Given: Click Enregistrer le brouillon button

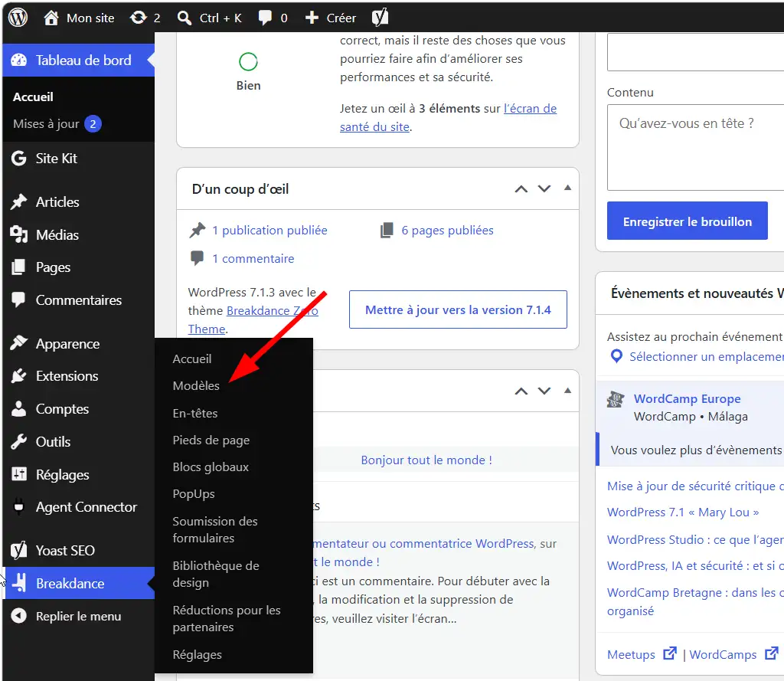Looking at the screenshot, I should coord(687,221).
